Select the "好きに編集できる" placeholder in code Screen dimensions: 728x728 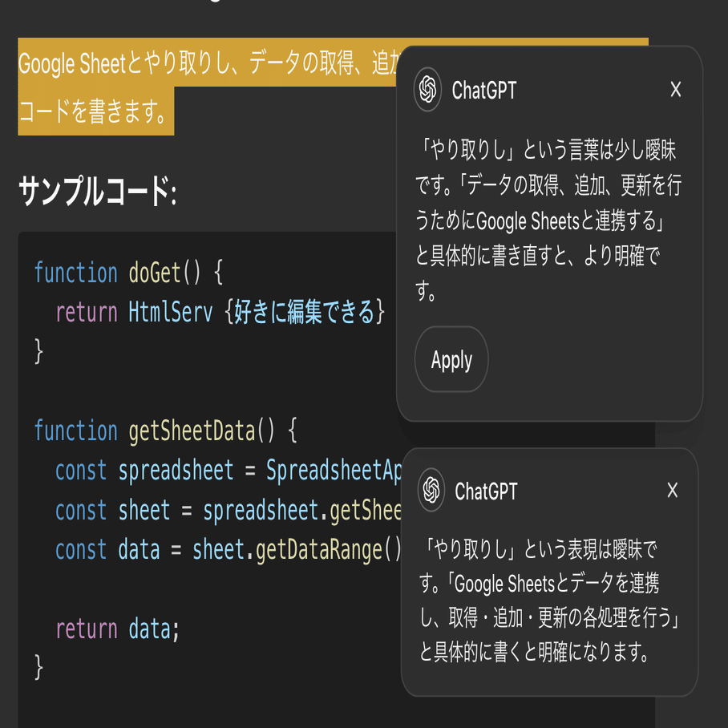pyautogui.click(x=305, y=312)
